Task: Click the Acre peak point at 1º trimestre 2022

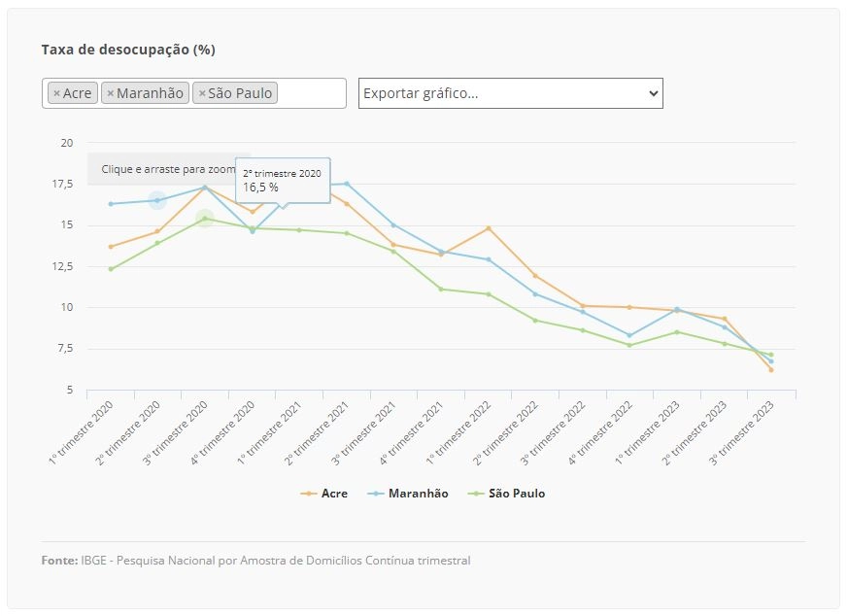Action: 489,228
